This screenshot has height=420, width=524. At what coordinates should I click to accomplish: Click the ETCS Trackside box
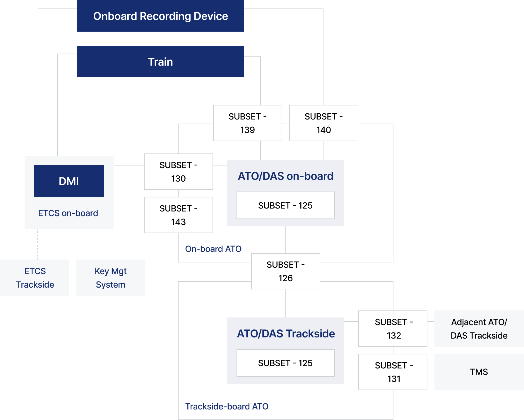click(x=35, y=278)
